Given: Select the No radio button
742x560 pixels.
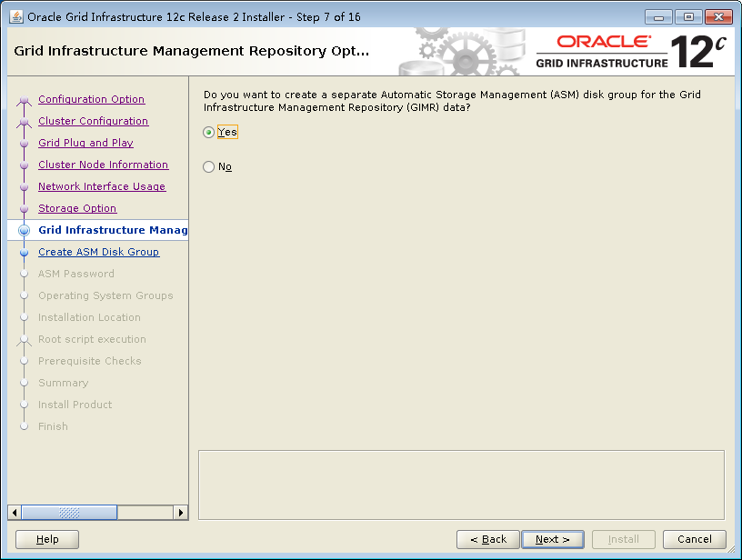Looking at the screenshot, I should pos(208,167).
